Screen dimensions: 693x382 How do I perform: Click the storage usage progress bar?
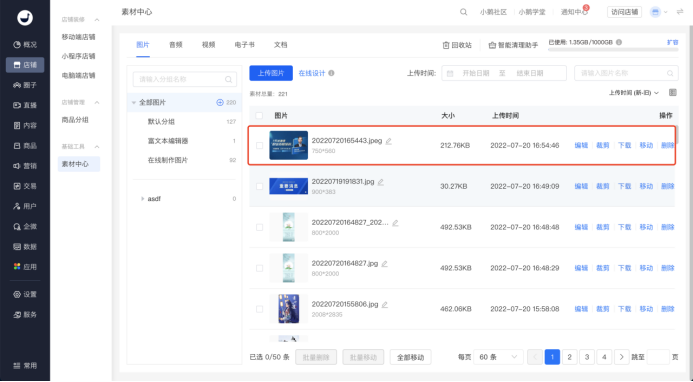point(613,50)
